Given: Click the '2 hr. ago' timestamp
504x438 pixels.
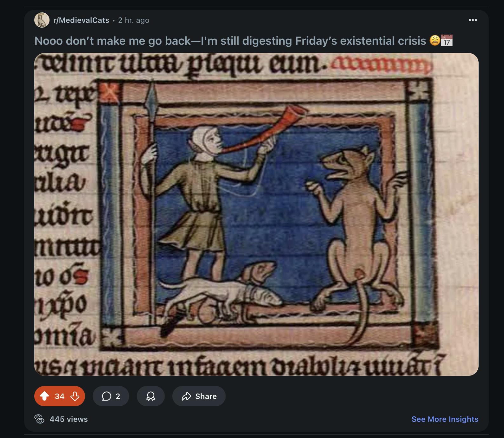Looking at the screenshot, I should 134,20.
